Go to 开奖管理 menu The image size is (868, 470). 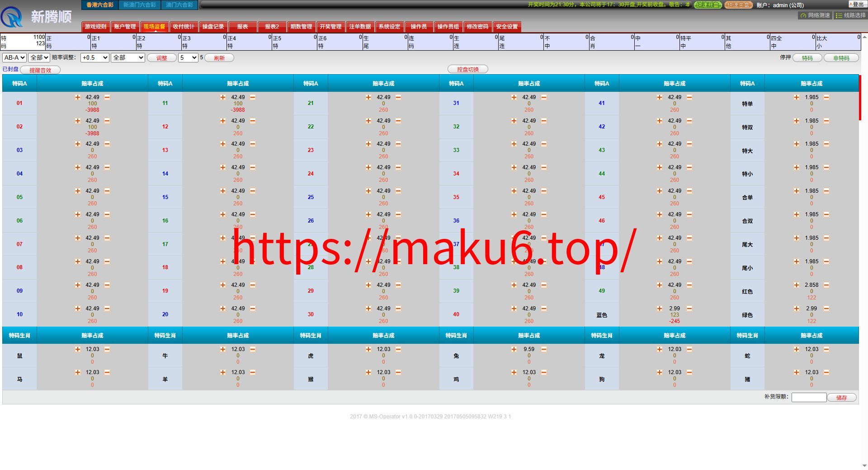click(330, 27)
